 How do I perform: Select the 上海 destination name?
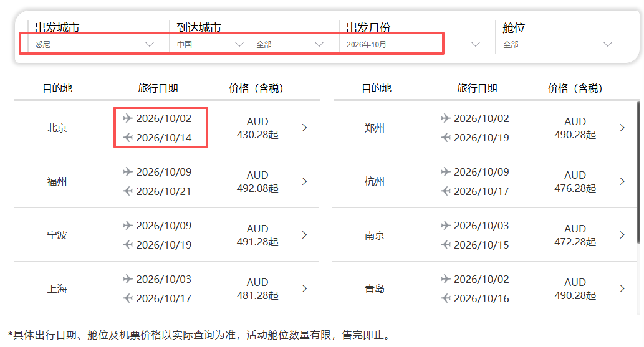click(x=57, y=288)
